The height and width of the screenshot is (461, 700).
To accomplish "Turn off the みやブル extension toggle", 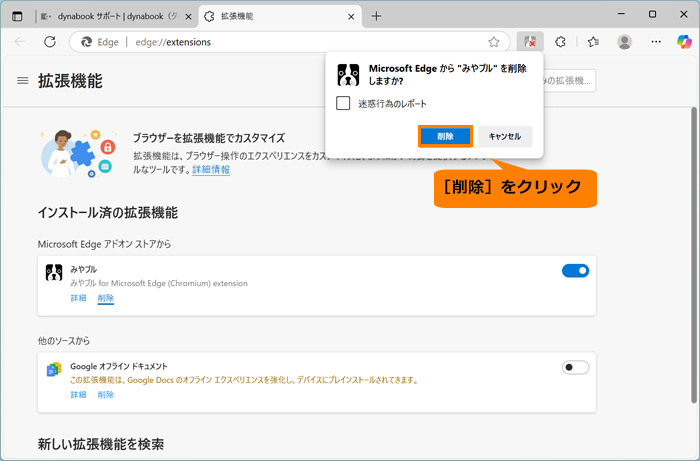I will click(x=575, y=270).
